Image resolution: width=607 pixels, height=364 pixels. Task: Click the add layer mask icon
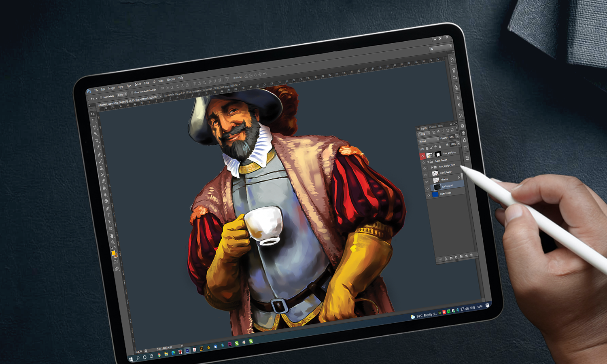451,258
